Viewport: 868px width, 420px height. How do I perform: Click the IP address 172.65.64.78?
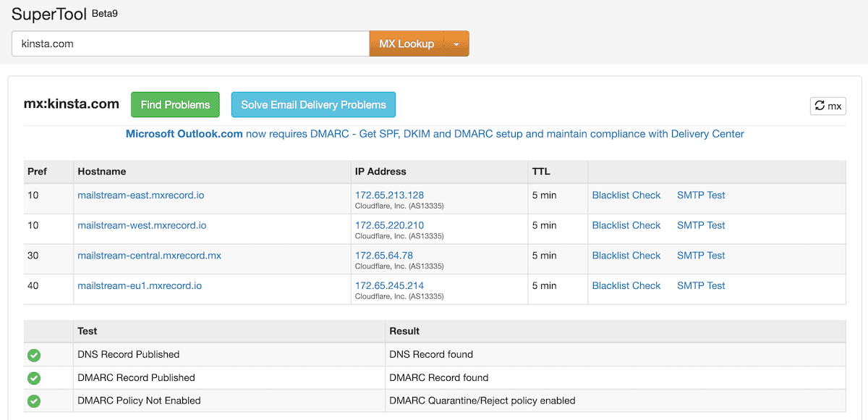[x=383, y=255]
